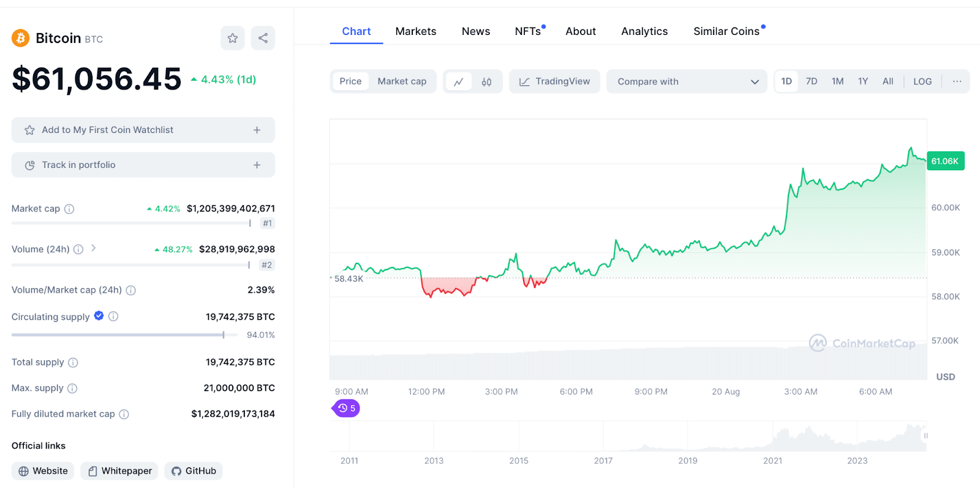
Task: Click market cap value $1,205,399,402,671
Action: pos(231,209)
